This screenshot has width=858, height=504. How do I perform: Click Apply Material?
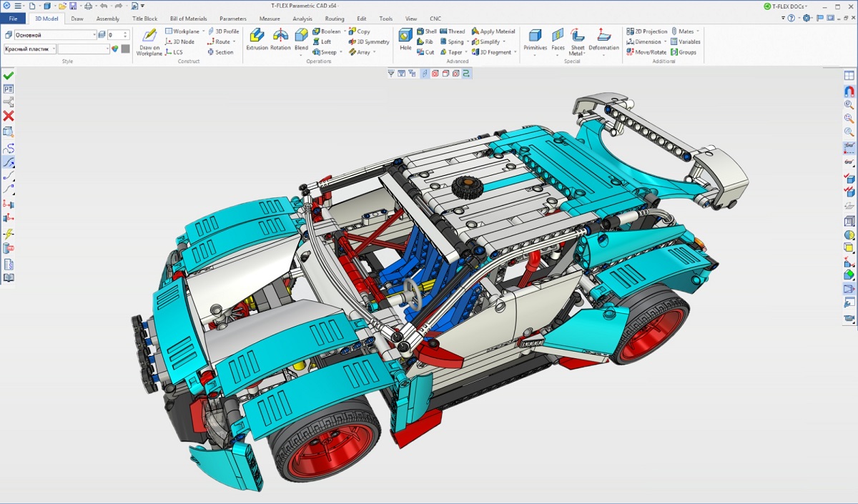point(493,31)
